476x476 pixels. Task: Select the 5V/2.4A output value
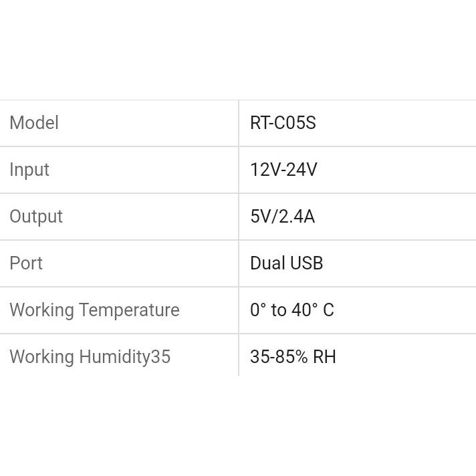pos(282,217)
